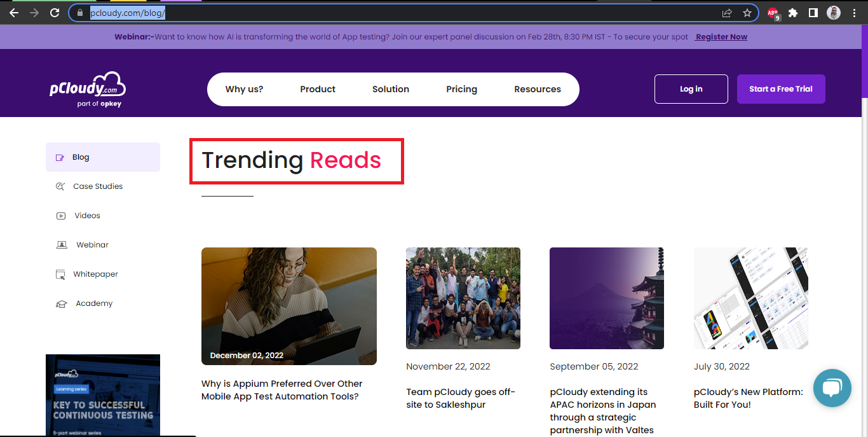The width and height of the screenshot is (868, 437).
Task: Click the padlock site info icon
Action: [x=80, y=13]
